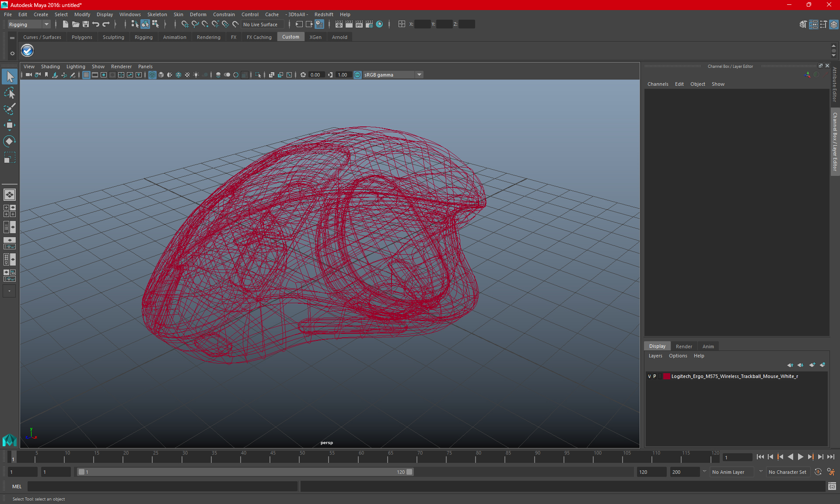Toggle wireframe shading display mode
This screenshot has width=840, height=504.
[152, 74]
